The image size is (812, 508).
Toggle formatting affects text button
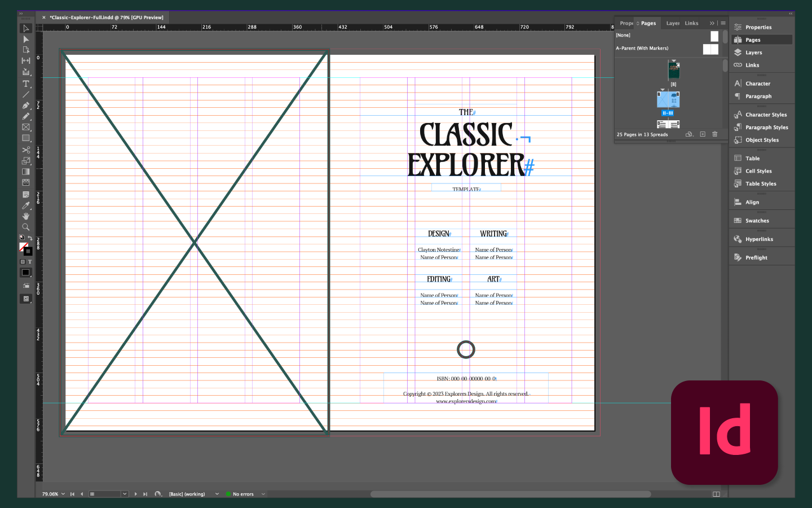pyautogui.click(x=30, y=262)
